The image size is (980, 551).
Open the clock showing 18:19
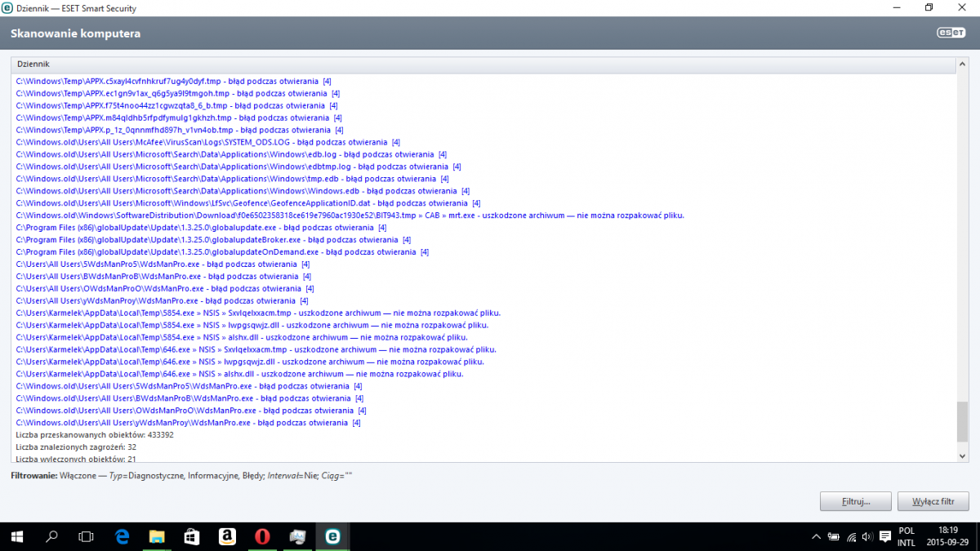948,536
